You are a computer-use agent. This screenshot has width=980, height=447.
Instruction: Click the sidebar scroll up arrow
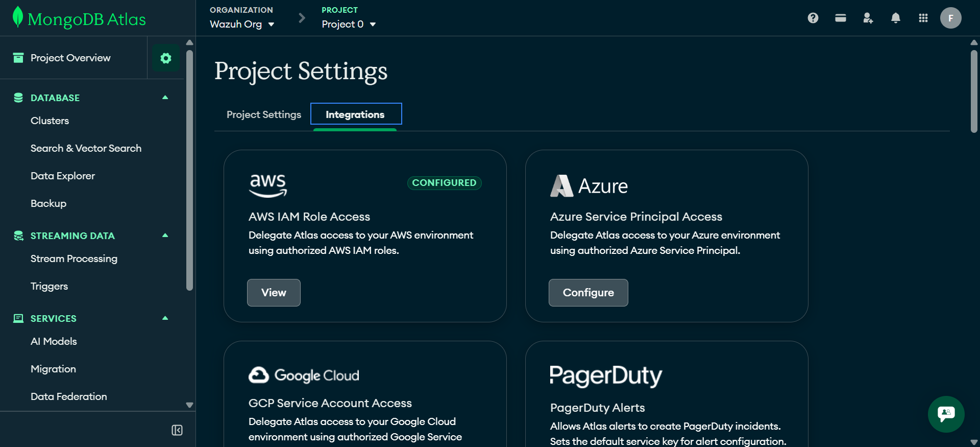click(x=189, y=42)
